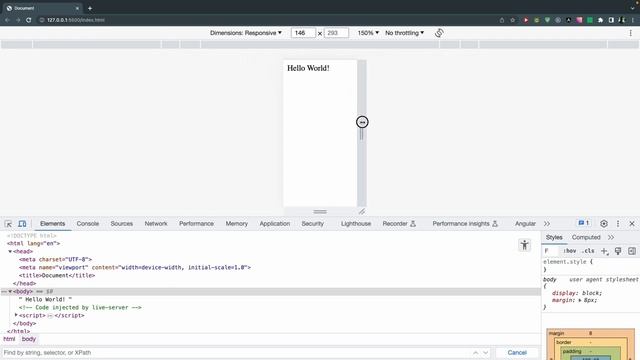Image resolution: width=640 pixels, height=360 pixels.
Task: Click the Find by string, selector, or XPath field
Action: click(237, 353)
